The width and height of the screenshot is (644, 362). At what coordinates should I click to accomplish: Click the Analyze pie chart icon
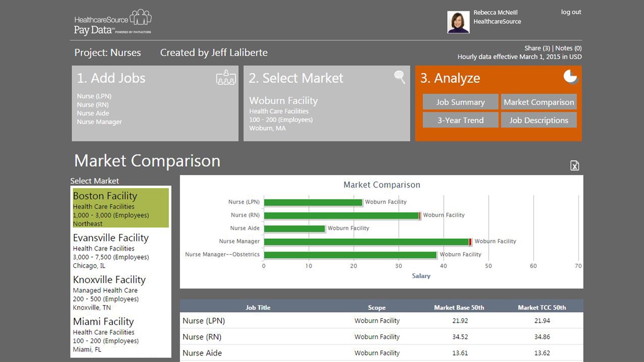(x=571, y=76)
